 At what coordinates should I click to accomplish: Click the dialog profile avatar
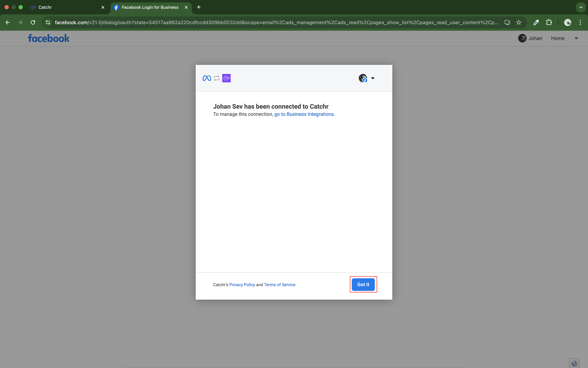click(x=363, y=78)
